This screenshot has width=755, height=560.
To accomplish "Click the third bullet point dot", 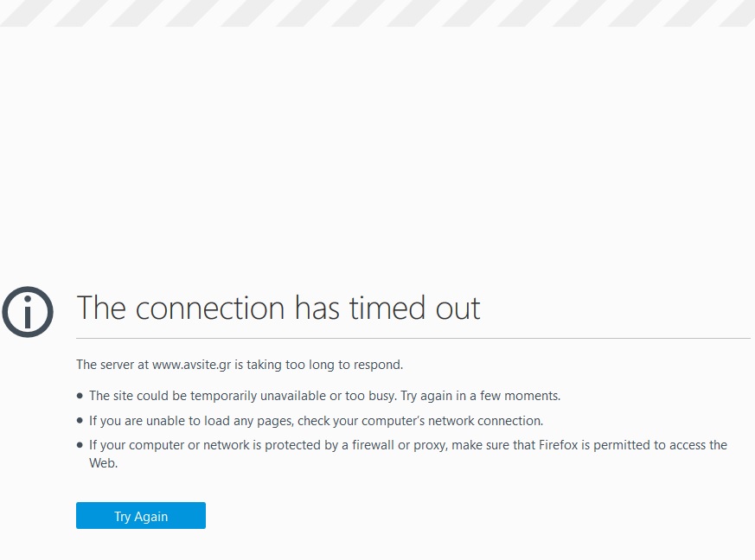I will tap(80, 445).
